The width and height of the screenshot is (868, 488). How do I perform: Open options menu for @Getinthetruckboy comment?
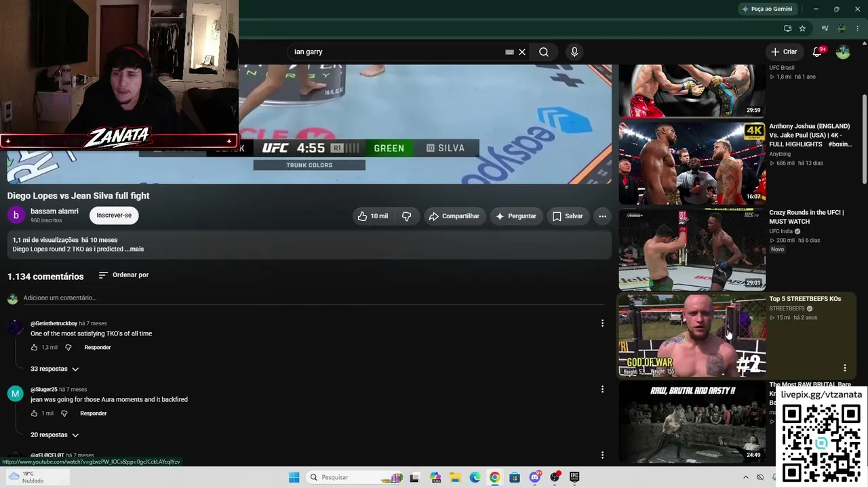(602, 323)
